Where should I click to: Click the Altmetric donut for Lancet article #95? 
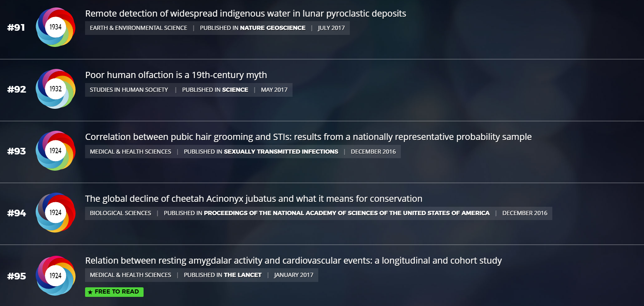coord(56,276)
